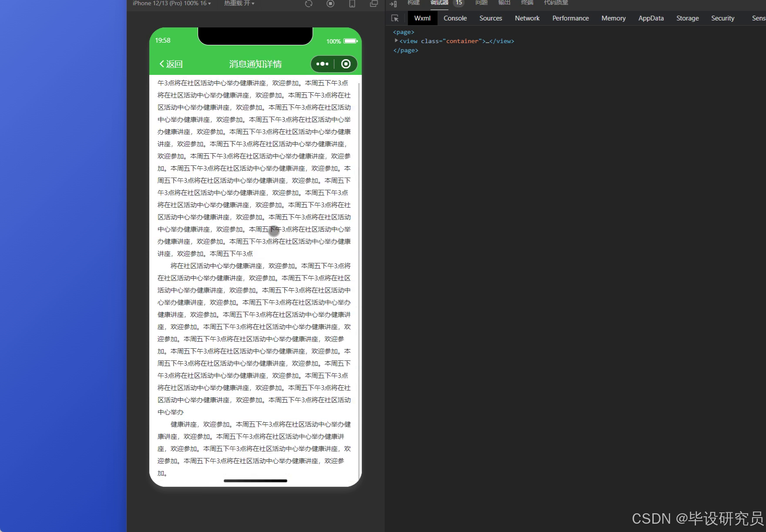Select the Memory tab
The image size is (766, 532).
[614, 18]
